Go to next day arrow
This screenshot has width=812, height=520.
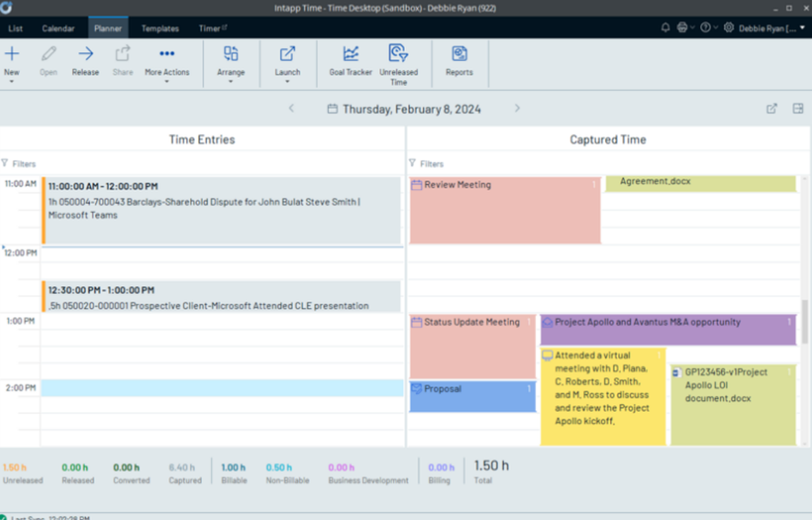[516, 108]
